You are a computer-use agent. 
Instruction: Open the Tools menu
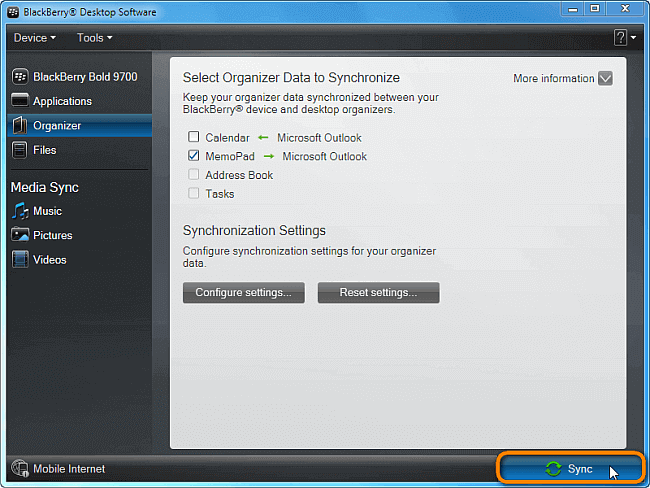pos(95,38)
